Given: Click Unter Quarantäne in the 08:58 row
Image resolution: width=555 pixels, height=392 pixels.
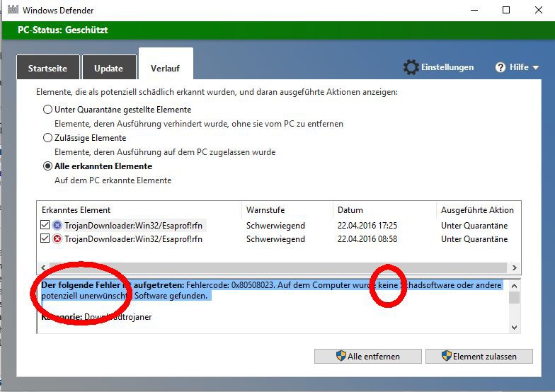Looking at the screenshot, I should [x=474, y=239].
